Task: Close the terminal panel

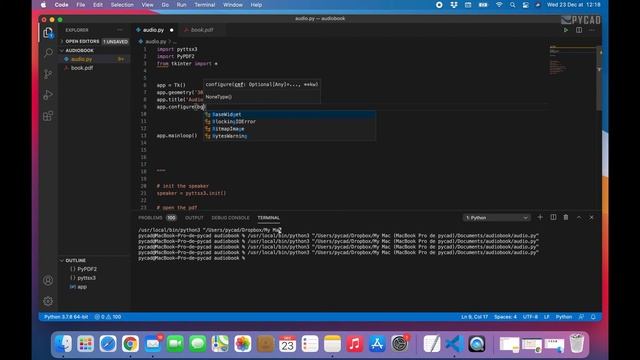Action: point(591,218)
